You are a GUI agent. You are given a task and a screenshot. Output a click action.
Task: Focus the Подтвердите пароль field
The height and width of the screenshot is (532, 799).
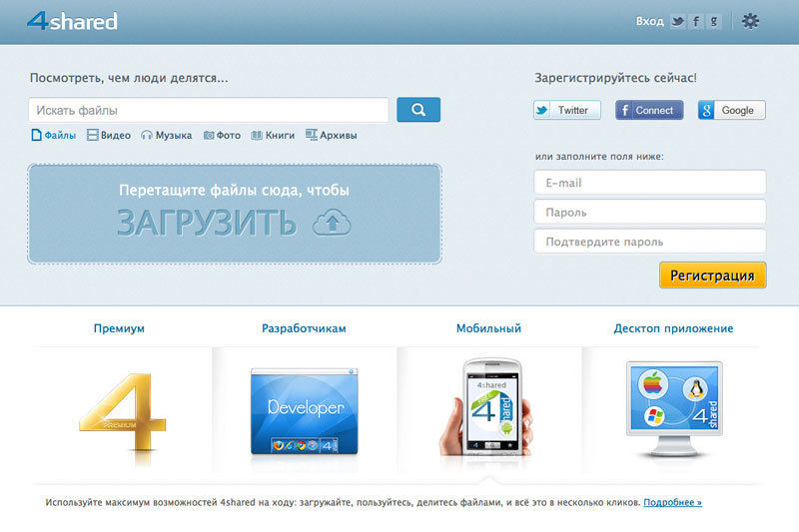click(650, 242)
